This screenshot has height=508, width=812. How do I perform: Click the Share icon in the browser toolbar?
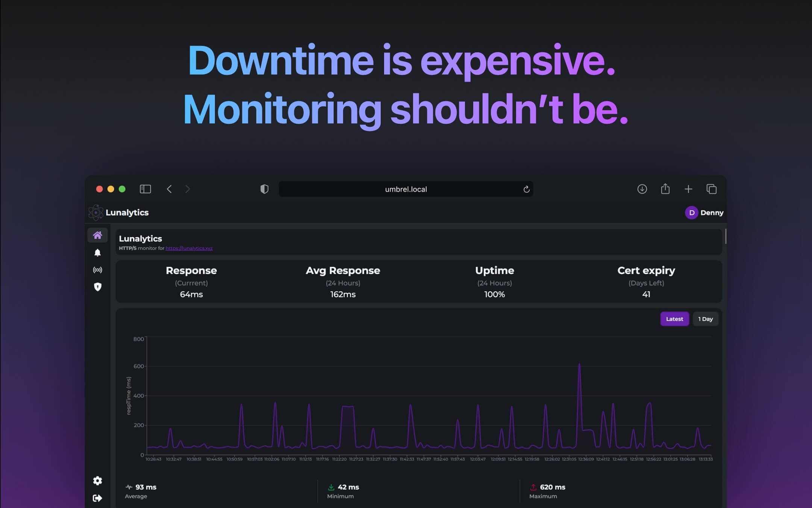pyautogui.click(x=665, y=189)
